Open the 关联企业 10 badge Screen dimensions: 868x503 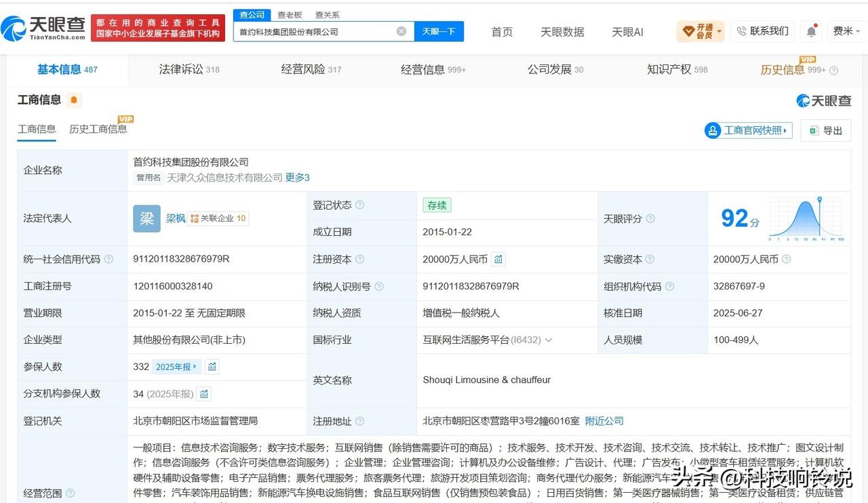[x=218, y=218]
